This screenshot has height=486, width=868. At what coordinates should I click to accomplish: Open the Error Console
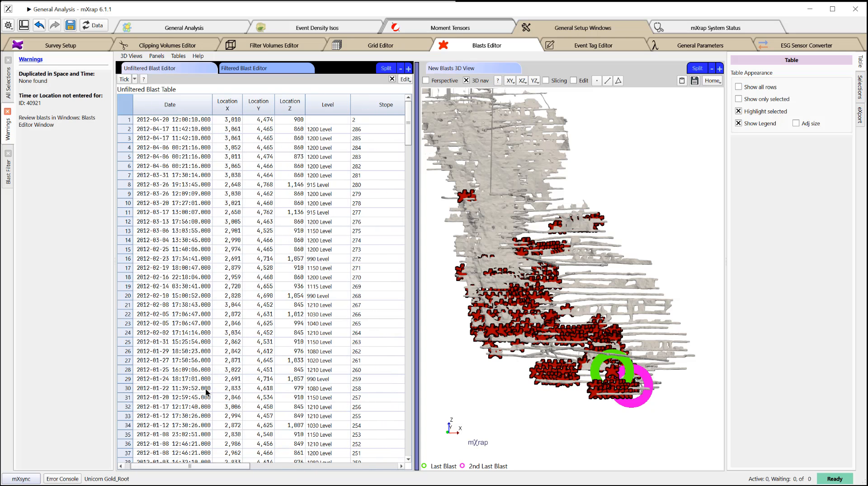click(x=62, y=479)
